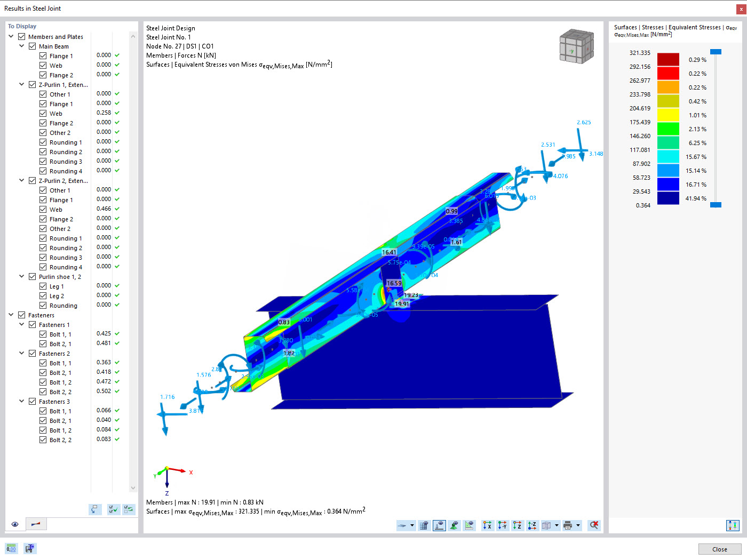Collapse the Members and Plates node
Image resolution: width=747 pixels, height=560 pixels.
11,37
